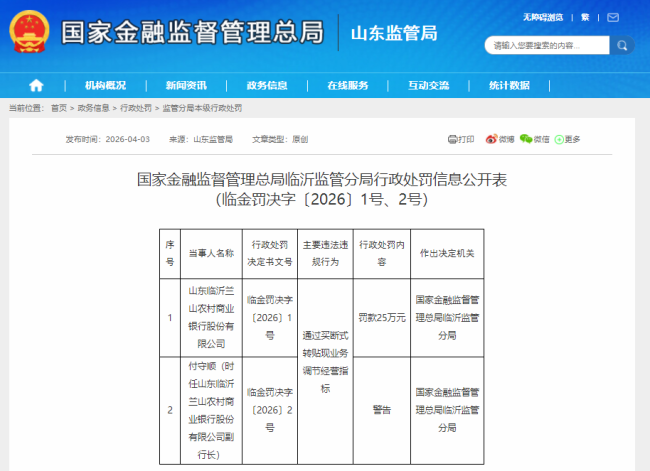Viewport: 650px width, 471px height.
Task: Click breadcrumb link 行政处罚
Action: coord(136,108)
